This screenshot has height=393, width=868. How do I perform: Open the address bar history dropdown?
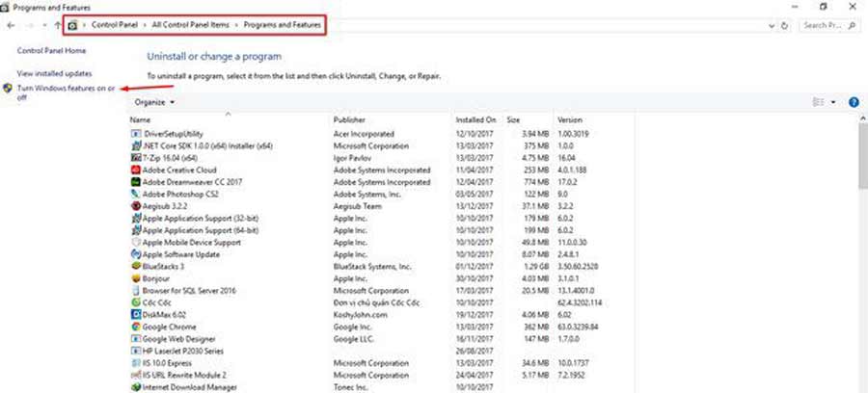[774, 25]
